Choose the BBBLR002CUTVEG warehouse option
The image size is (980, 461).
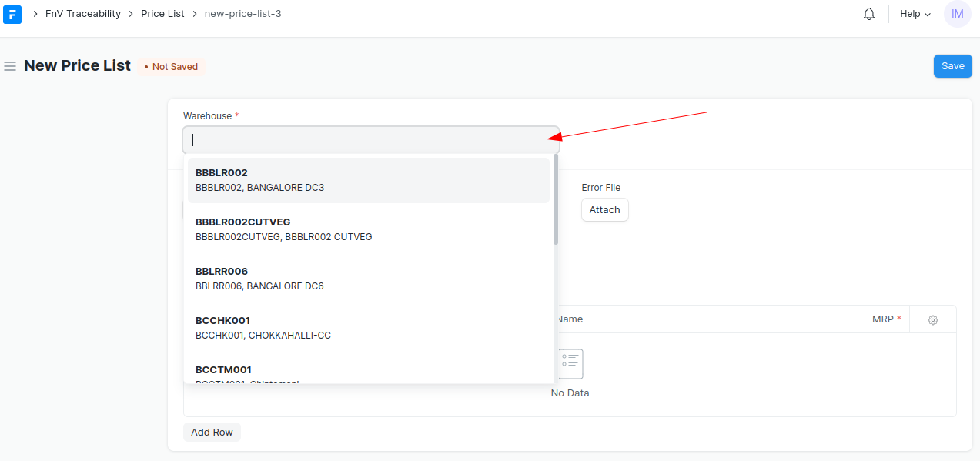369,229
